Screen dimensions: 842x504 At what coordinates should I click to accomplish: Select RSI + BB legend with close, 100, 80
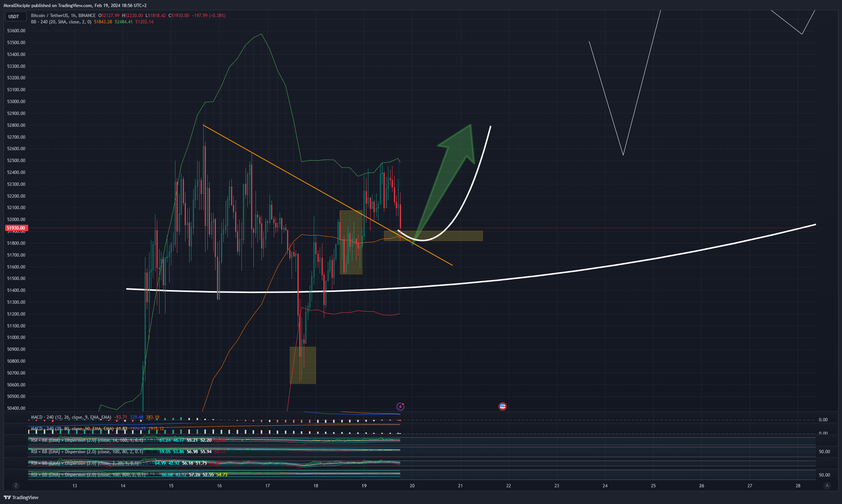pos(87,452)
